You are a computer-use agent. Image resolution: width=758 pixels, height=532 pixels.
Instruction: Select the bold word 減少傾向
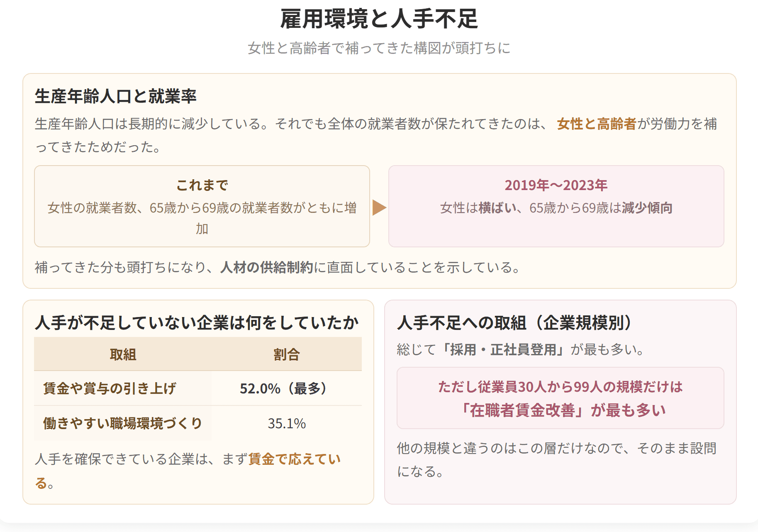pos(647,207)
